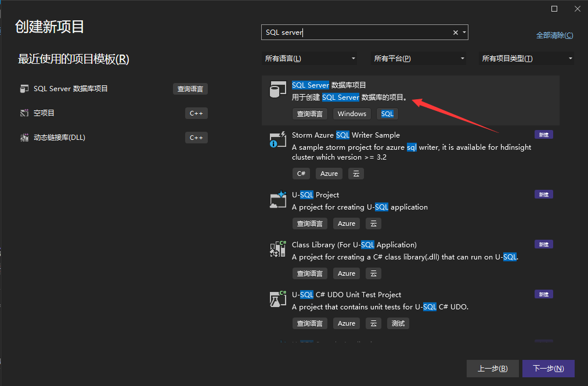This screenshot has height=386, width=588.
Task: Click the 云 tag under Storm Azure sample
Action: [356, 174]
